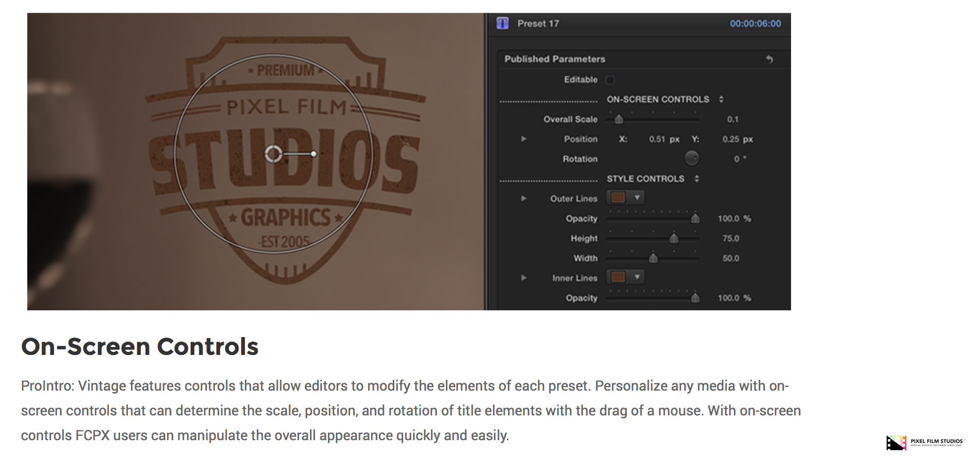Click the Inner Lines brown color swatch
Viewport: 980px width, 464px height.
(x=618, y=277)
